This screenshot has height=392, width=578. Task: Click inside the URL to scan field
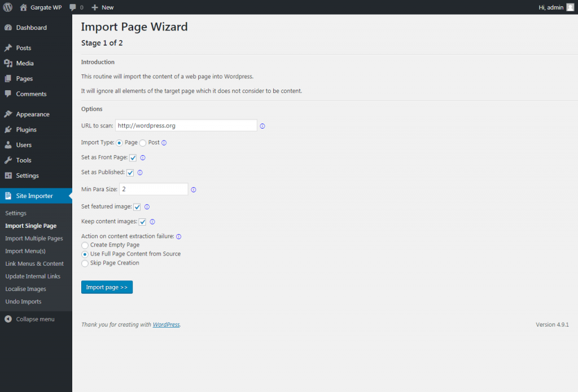[186, 125]
